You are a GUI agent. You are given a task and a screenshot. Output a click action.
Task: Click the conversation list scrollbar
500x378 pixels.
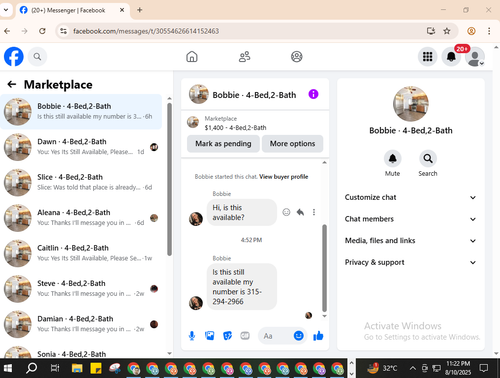(x=169, y=179)
